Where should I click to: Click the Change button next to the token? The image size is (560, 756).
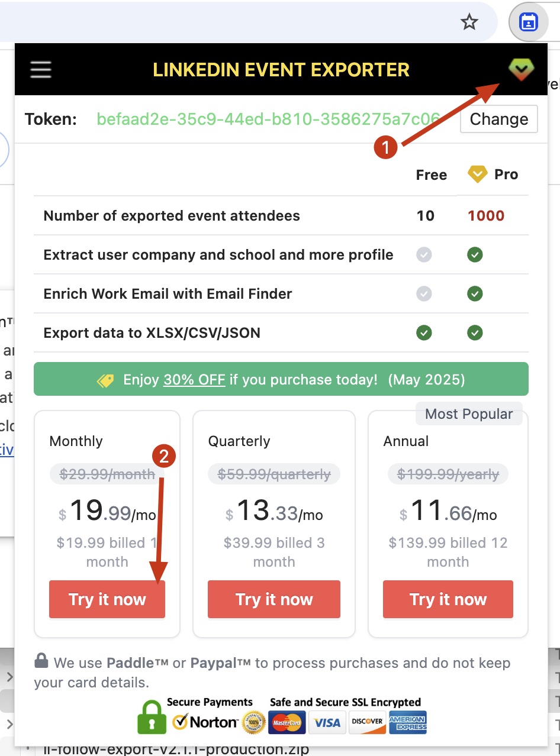[498, 119]
